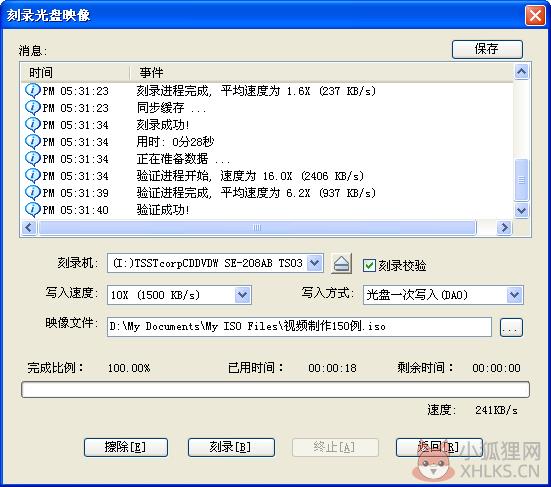The image size is (551, 487).
Task: Toggle the 刻录校验 checkbox
Action: pos(369,265)
